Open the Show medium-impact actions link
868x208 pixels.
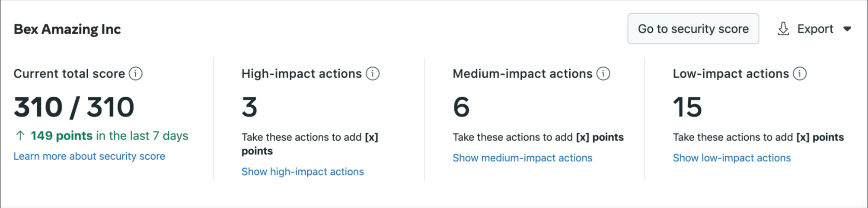[522, 158]
